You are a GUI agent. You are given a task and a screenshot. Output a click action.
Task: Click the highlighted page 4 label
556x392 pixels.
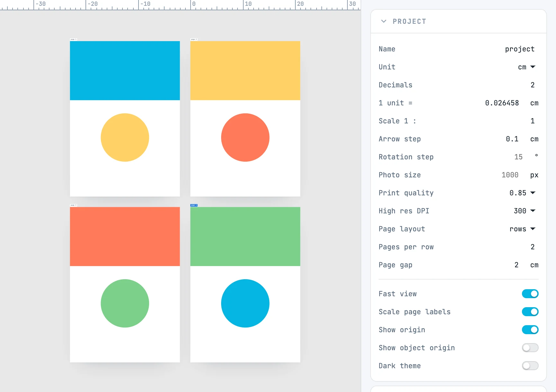[194, 205]
